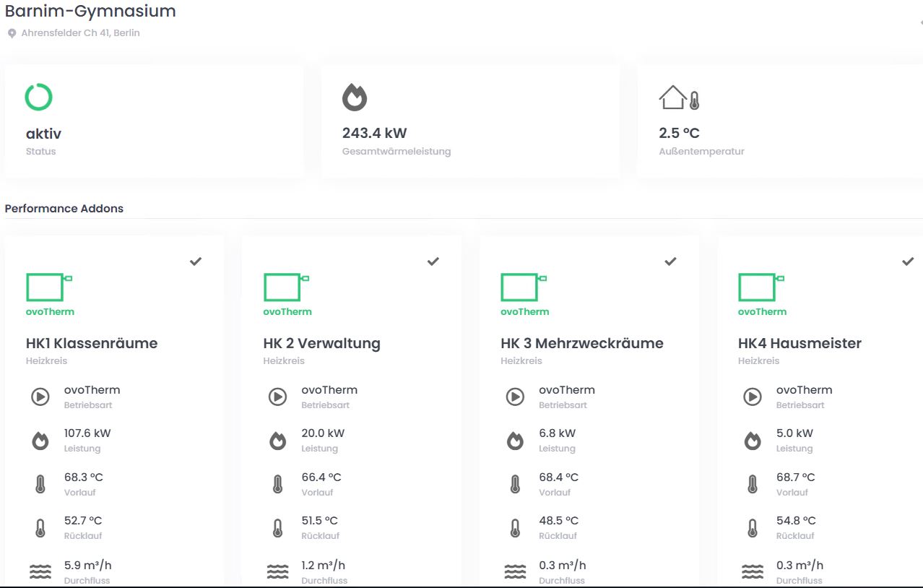This screenshot has width=923, height=588.
Task: Click the flame Leistung icon in HK 3 Mehrzweckräume
Action: pyautogui.click(x=515, y=440)
